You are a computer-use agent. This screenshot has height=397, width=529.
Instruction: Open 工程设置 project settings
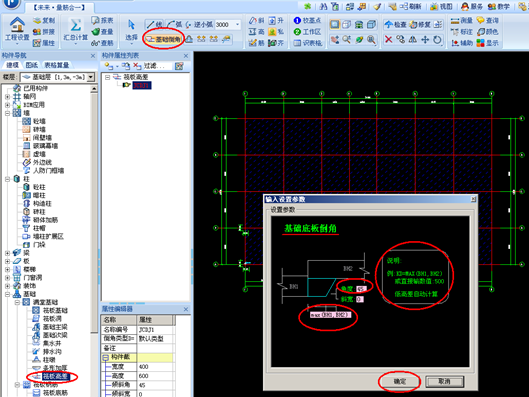coord(17,29)
